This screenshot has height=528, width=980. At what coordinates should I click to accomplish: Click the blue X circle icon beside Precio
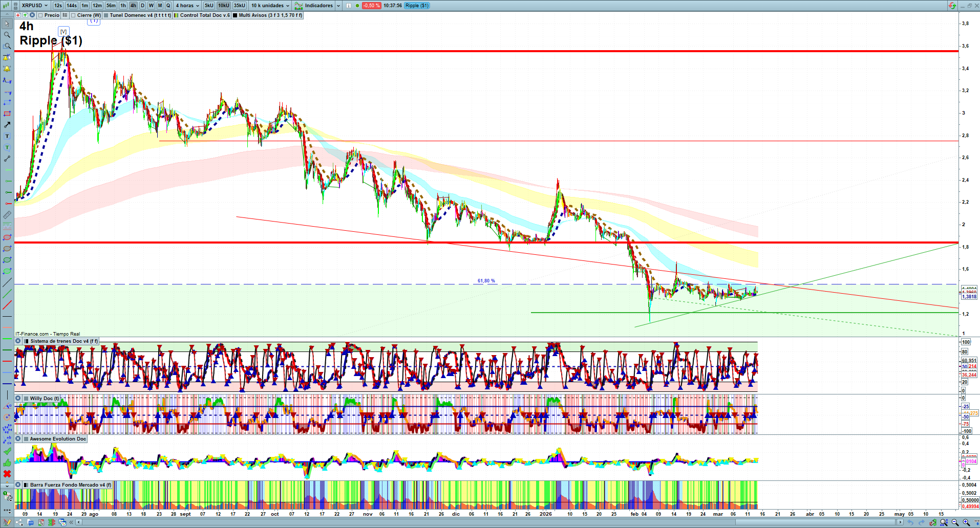click(32, 15)
